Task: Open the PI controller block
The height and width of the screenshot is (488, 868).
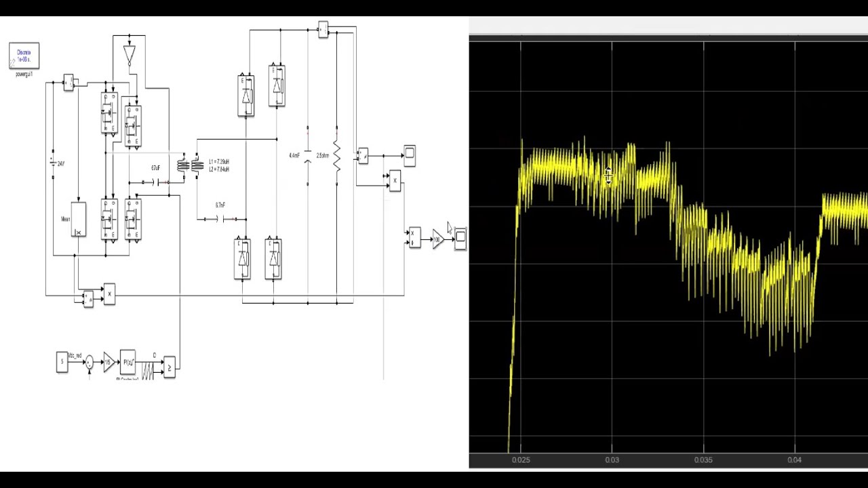Action: coord(127,362)
